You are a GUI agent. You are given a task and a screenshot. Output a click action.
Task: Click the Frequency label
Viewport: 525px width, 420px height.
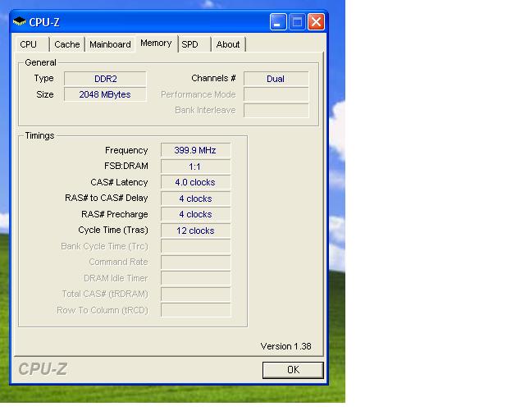[126, 150]
